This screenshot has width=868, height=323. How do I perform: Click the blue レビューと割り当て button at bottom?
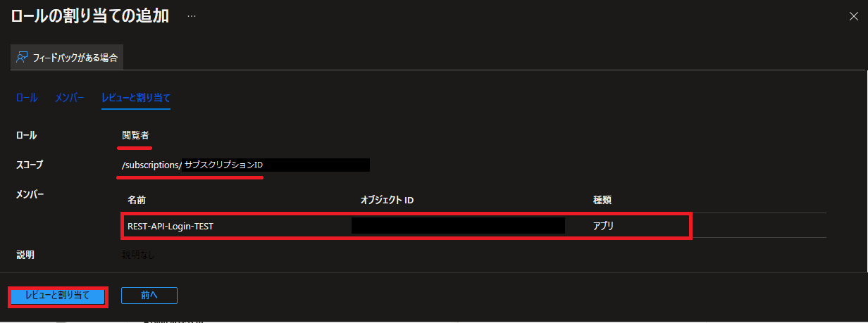[58, 296]
